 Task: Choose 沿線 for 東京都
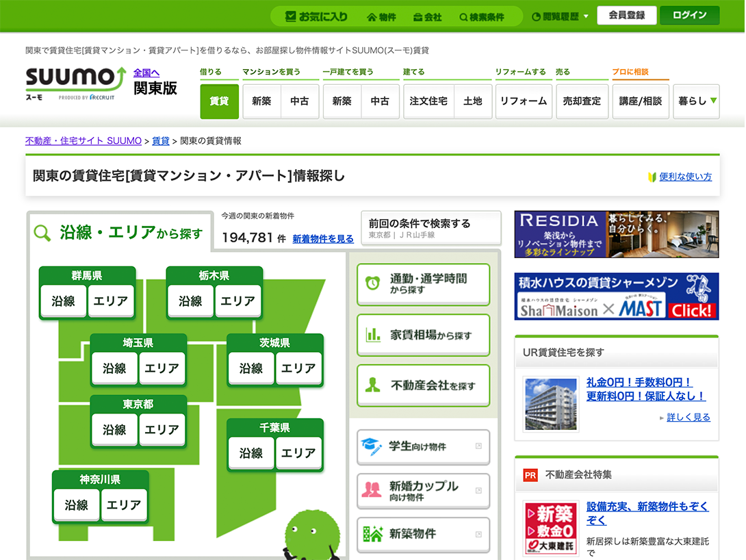pyautogui.click(x=115, y=429)
